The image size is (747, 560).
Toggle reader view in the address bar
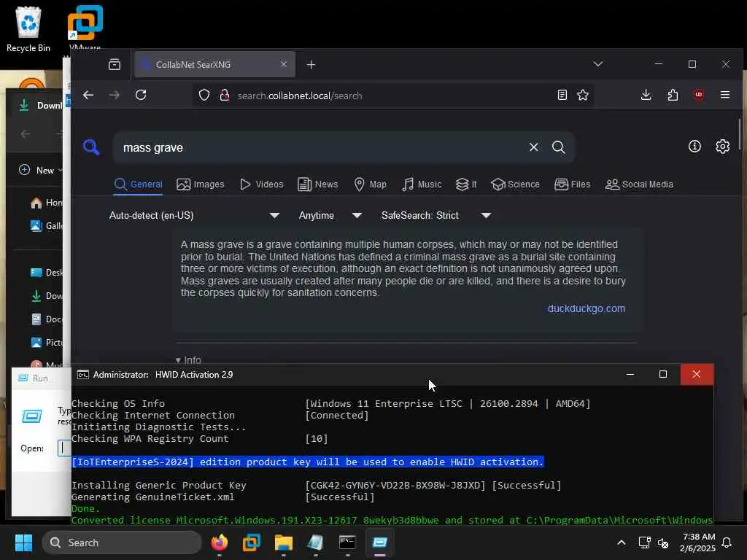(x=562, y=96)
